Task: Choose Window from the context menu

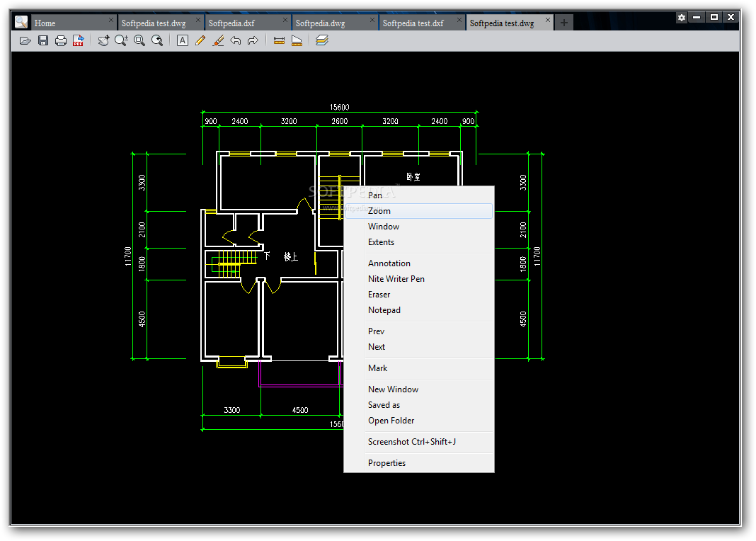Action: tap(418, 227)
